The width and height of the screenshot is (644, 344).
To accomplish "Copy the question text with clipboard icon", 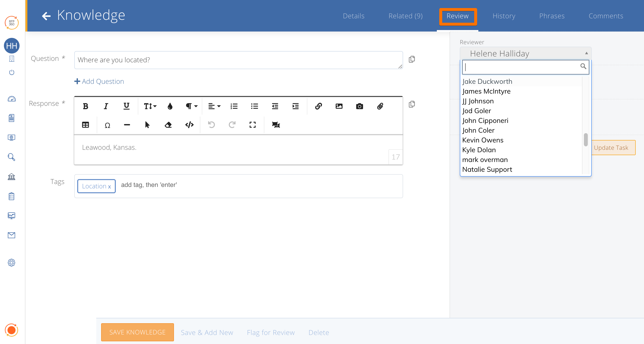I will pos(412,59).
